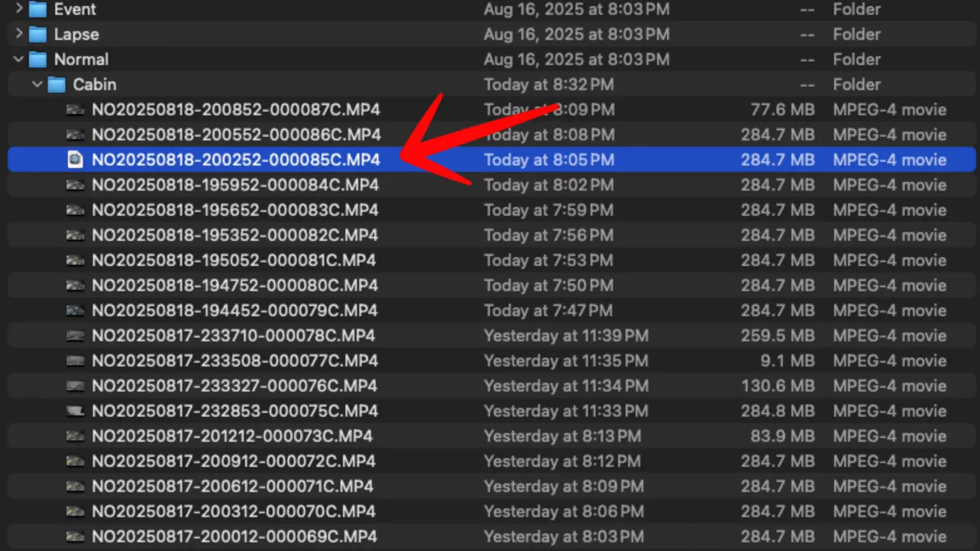Expand the Event folder disclosure arrow
Viewport: 980px width, 551px height.
19,9
